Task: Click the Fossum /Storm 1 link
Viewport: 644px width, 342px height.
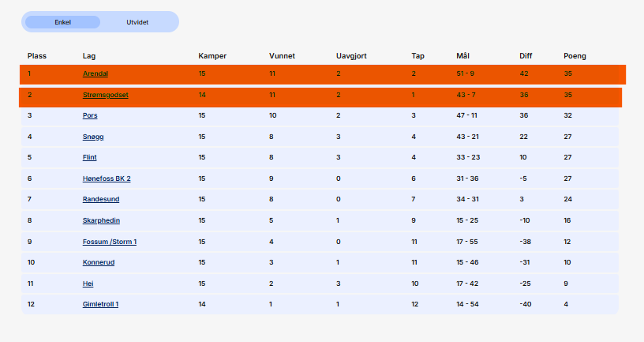Action: click(x=109, y=242)
